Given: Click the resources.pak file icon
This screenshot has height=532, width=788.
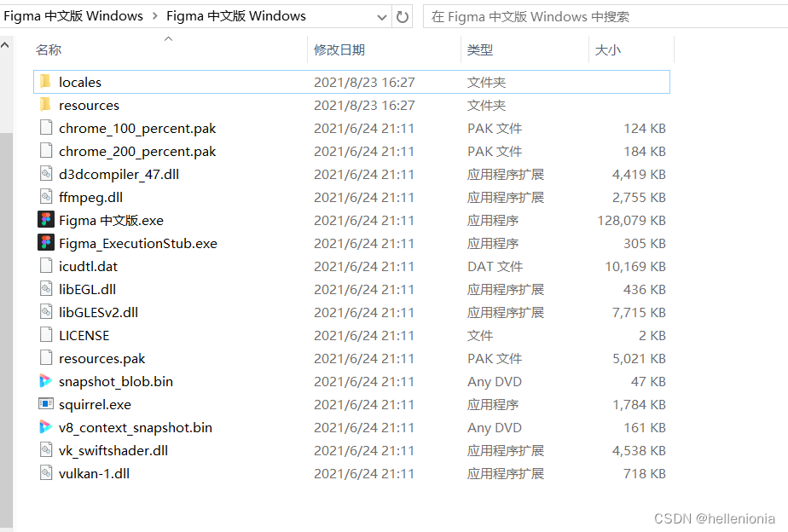Looking at the screenshot, I should [46, 358].
